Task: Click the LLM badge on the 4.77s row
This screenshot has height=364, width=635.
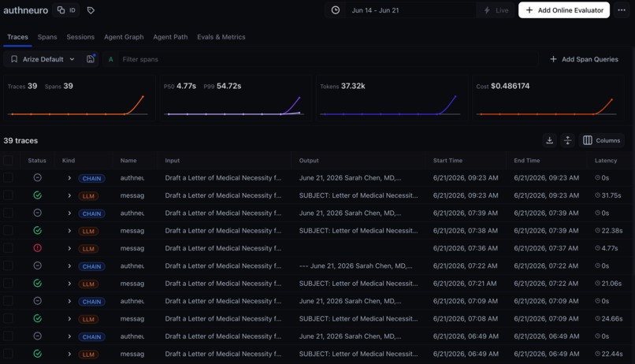Action: [x=88, y=249]
